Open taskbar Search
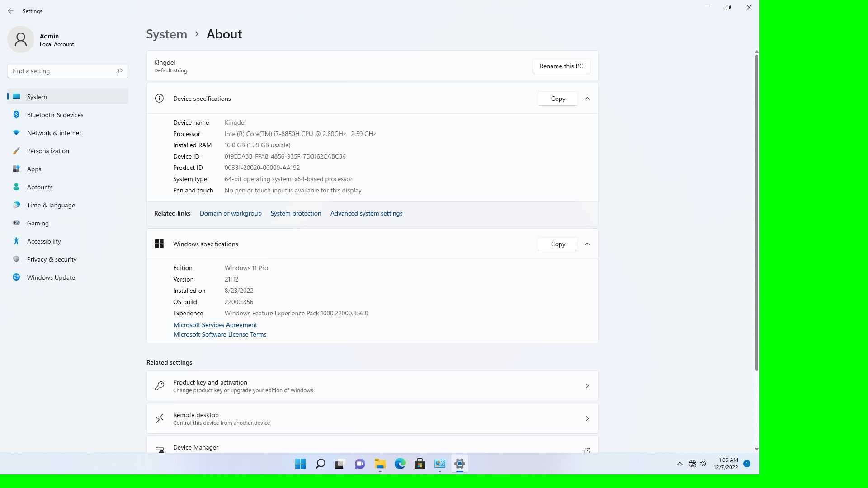The width and height of the screenshot is (868, 488). tap(320, 464)
